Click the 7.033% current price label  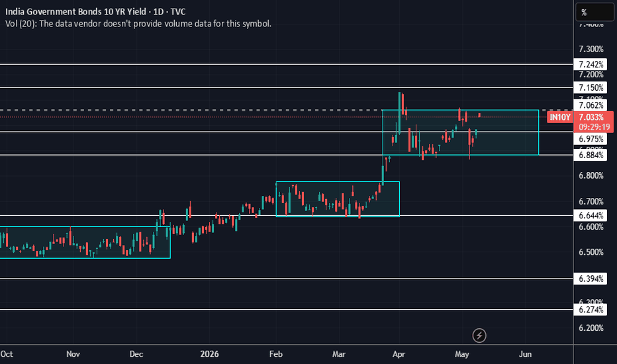pos(591,117)
